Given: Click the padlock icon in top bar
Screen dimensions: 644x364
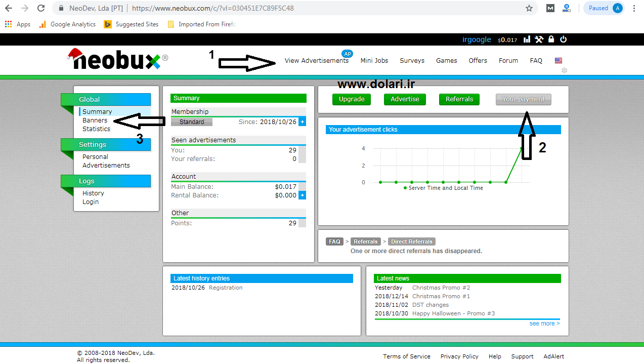Looking at the screenshot, I should coord(551,39).
